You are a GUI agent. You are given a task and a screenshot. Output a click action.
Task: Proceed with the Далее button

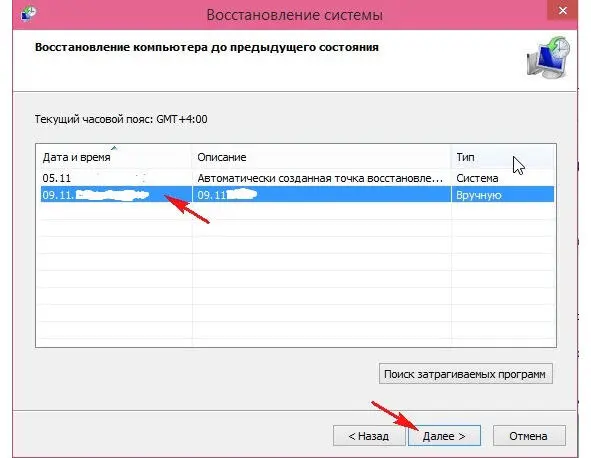pyautogui.click(x=444, y=436)
